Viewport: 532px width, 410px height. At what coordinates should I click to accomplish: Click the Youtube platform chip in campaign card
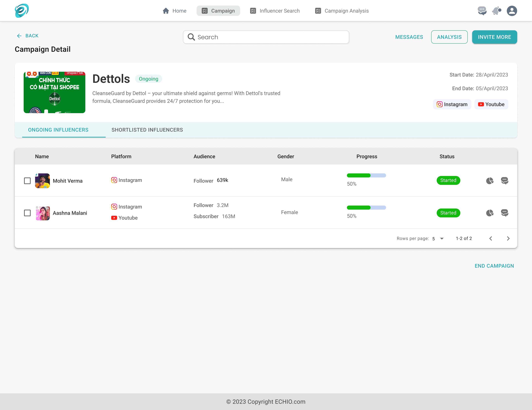click(x=491, y=104)
